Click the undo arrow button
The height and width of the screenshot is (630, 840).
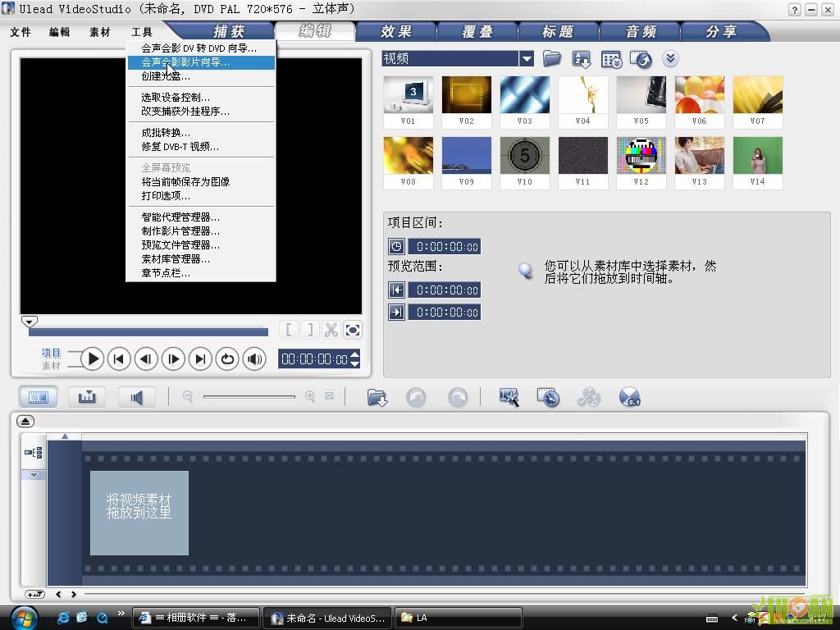(416, 398)
